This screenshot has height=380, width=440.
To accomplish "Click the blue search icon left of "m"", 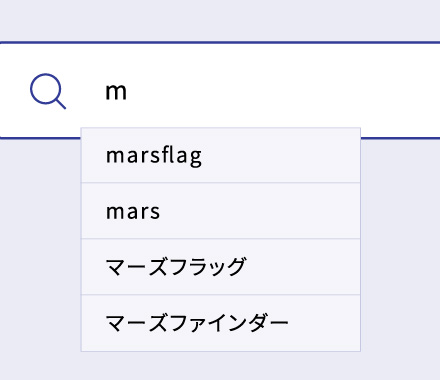I will [48, 91].
